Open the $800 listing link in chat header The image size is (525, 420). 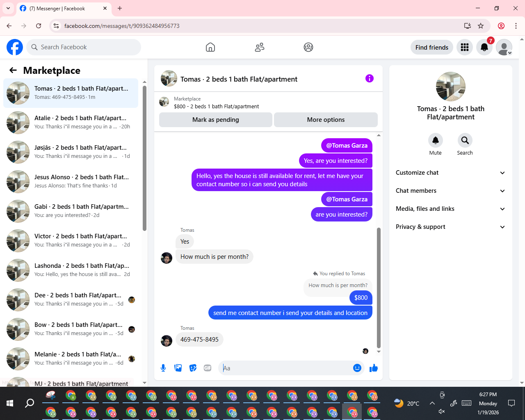(x=216, y=106)
